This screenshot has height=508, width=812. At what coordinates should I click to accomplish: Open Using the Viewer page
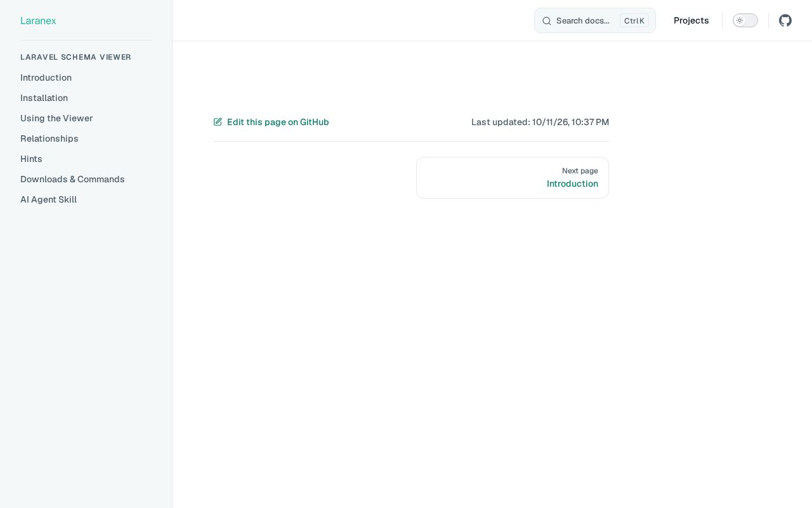(x=56, y=118)
